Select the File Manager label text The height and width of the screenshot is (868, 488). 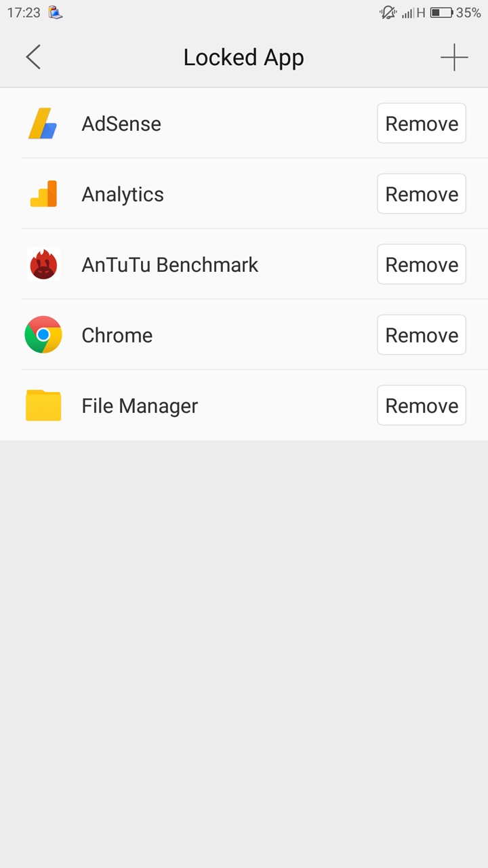pyautogui.click(x=140, y=406)
